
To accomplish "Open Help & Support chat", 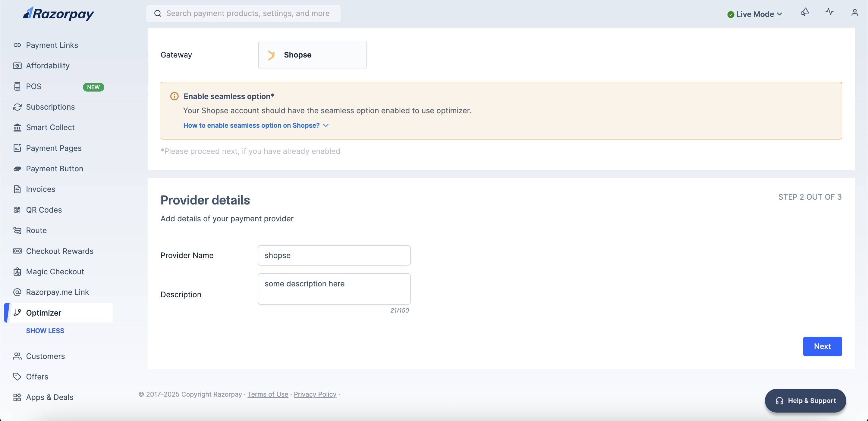I will [x=805, y=401].
